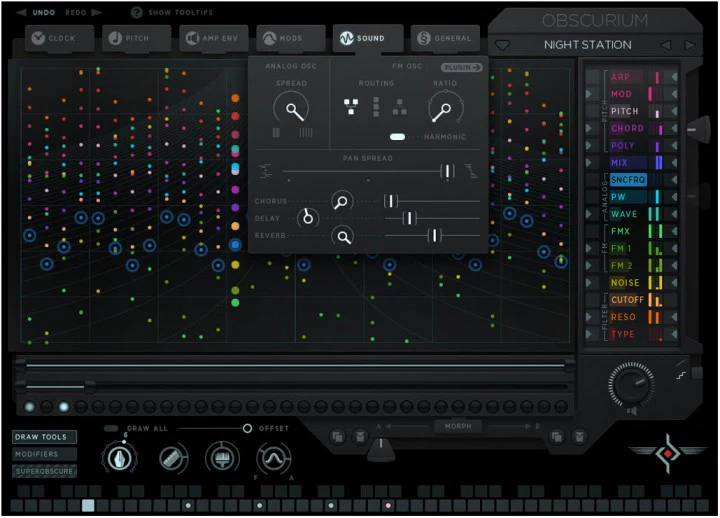Expand the NOISE parameter row arrow
The width and height of the screenshot is (720, 518).
tap(589, 282)
